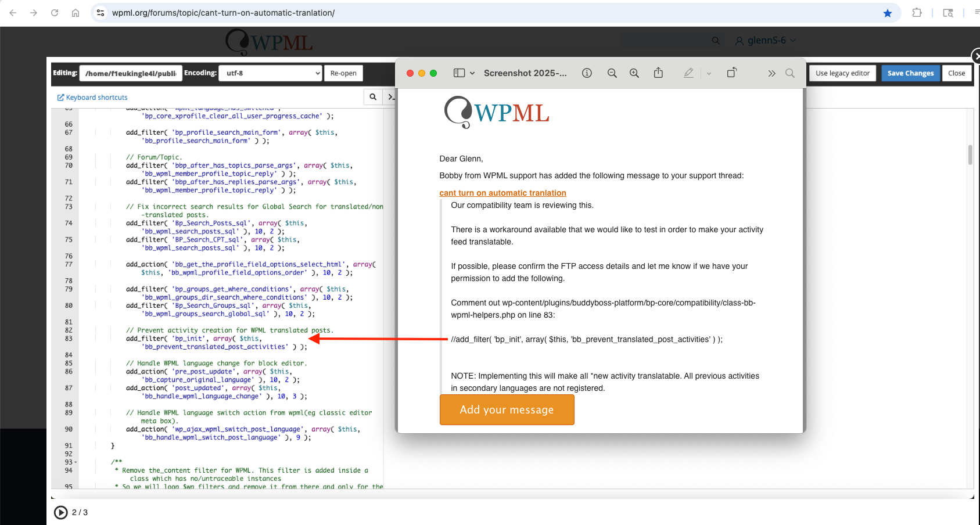Reload the current page

pos(55,13)
